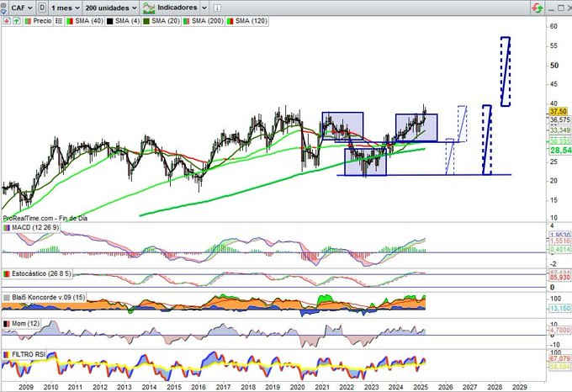Open the '200 unidades' dropdown
572x392 pixels.
[110, 8]
